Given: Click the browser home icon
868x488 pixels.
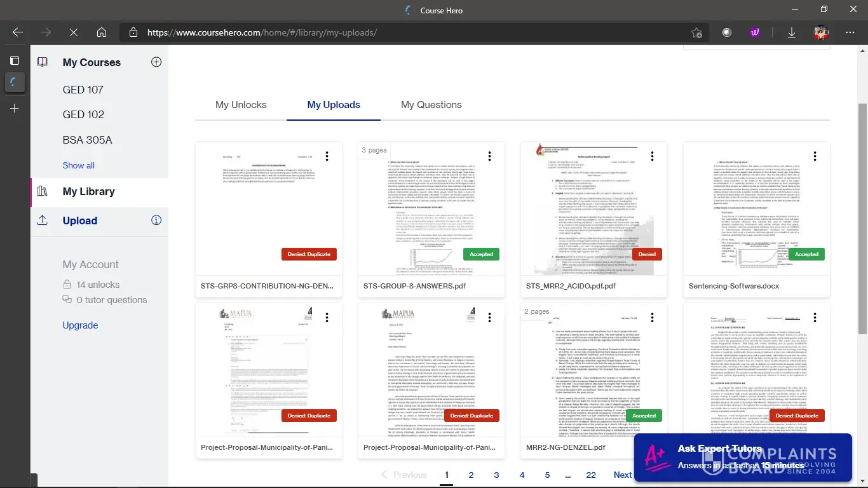Looking at the screenshot, I should (102, 32).
